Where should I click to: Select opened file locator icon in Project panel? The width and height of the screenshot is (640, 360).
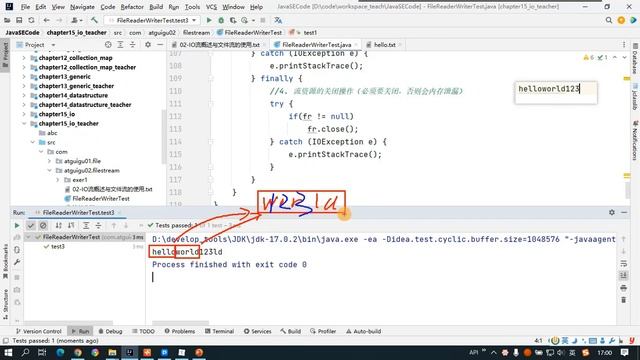point(108,44)
